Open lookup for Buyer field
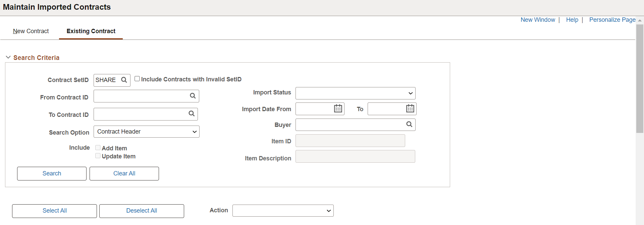The height and width of the screenshot is (225, 644). (x=409, y=124)
